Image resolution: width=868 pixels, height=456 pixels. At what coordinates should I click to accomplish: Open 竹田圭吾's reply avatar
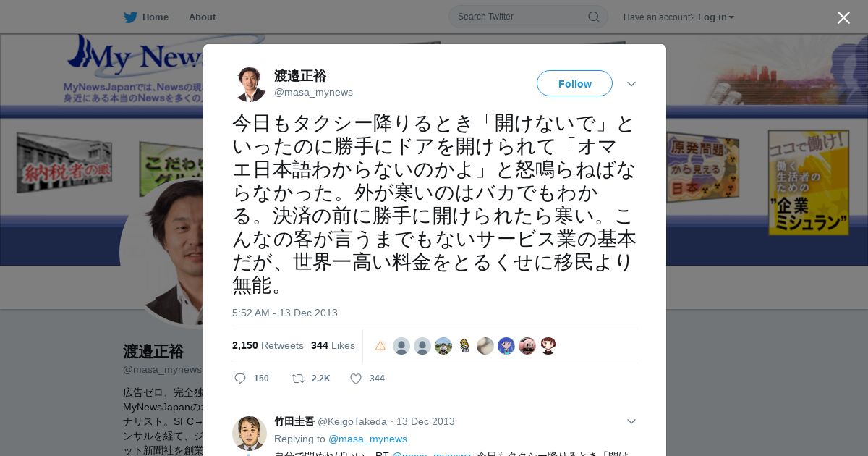(x=250, y=434)
